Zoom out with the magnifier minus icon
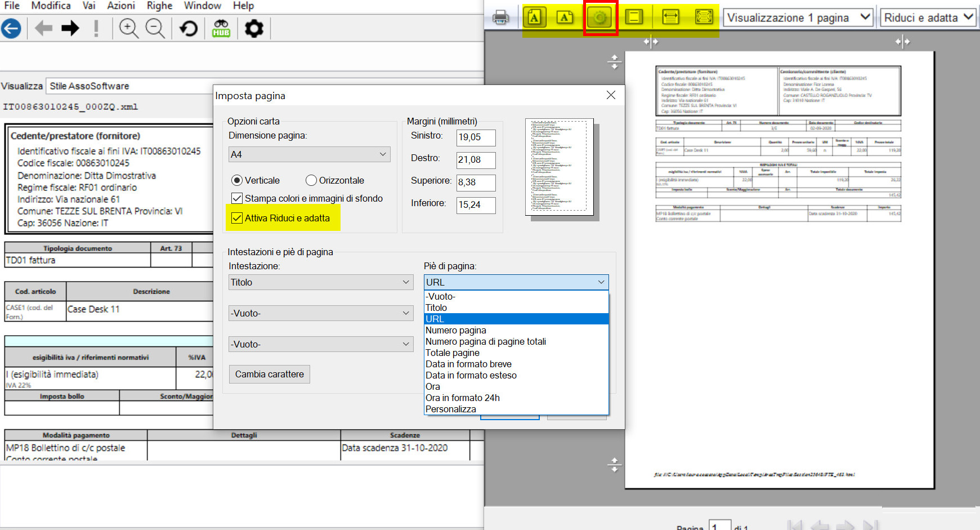 click(x=155, y=28)
